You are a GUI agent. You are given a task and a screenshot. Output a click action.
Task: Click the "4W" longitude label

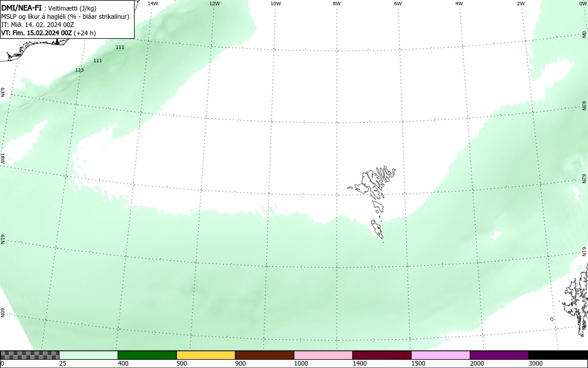click(x=459, y=4)
